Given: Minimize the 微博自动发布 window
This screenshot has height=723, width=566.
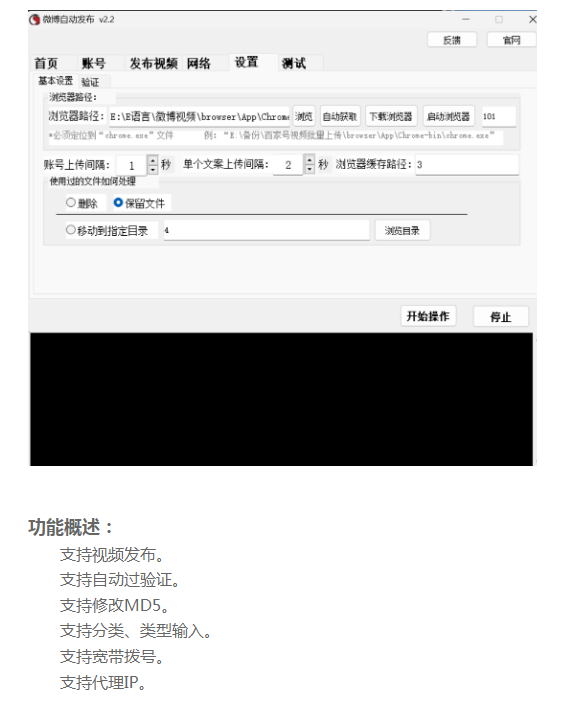Looking at the screenshot, I should click(466, 19).
